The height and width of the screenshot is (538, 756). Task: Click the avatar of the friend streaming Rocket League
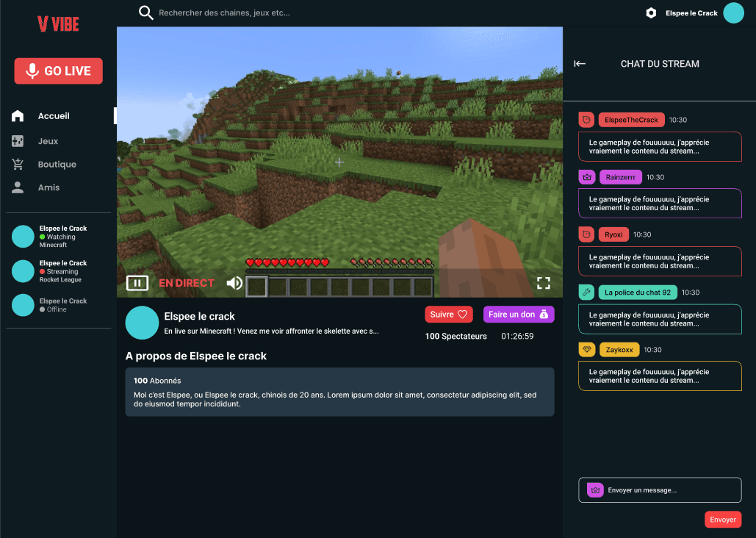[23, 271]
